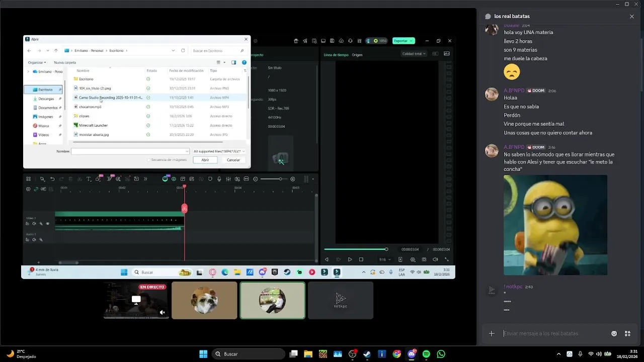Click the save icon in Filmora's top bar
644x362 pixels.
(332, 41)
